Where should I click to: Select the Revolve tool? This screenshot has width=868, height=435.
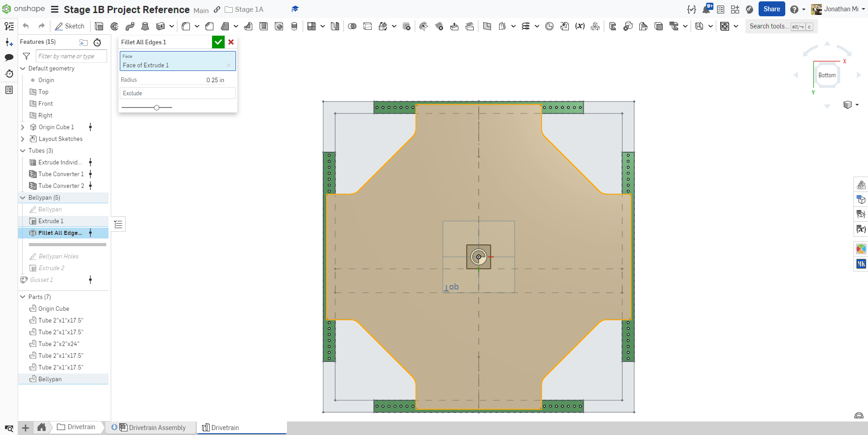pos(114,26)
